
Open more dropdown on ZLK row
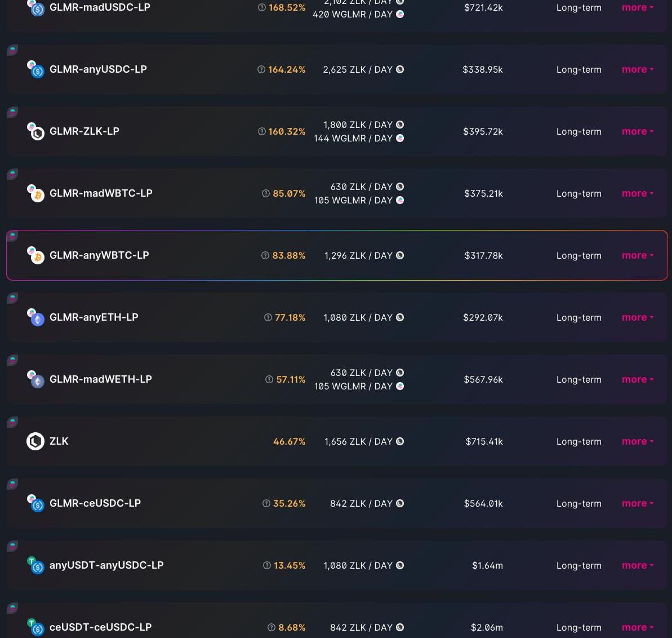click(x=638, y=441)
